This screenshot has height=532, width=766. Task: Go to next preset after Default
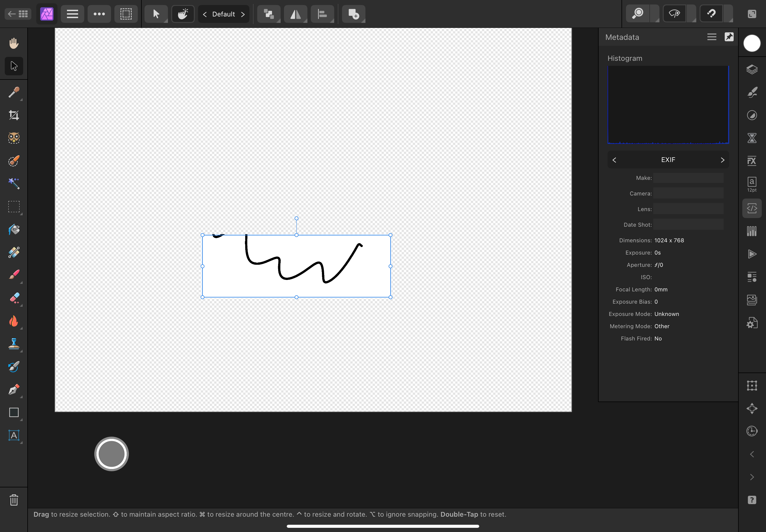pos(243,14)
